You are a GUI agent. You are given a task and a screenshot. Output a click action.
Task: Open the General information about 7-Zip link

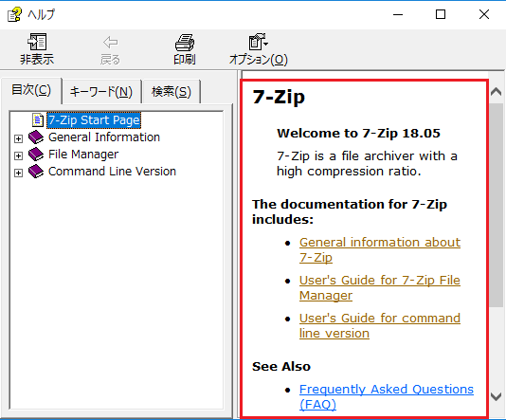pos(379,250)
